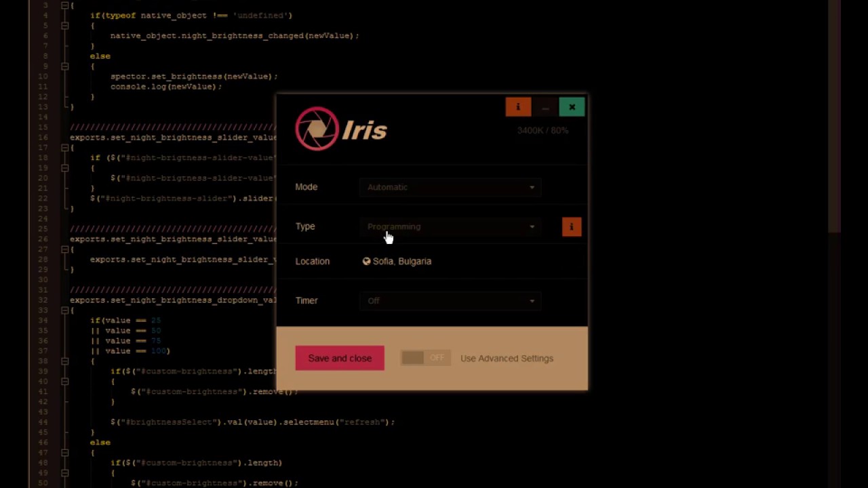Click line number 14 in editor gutter
The width and height of the screenshot is (868, 488).
coord(43,117)
